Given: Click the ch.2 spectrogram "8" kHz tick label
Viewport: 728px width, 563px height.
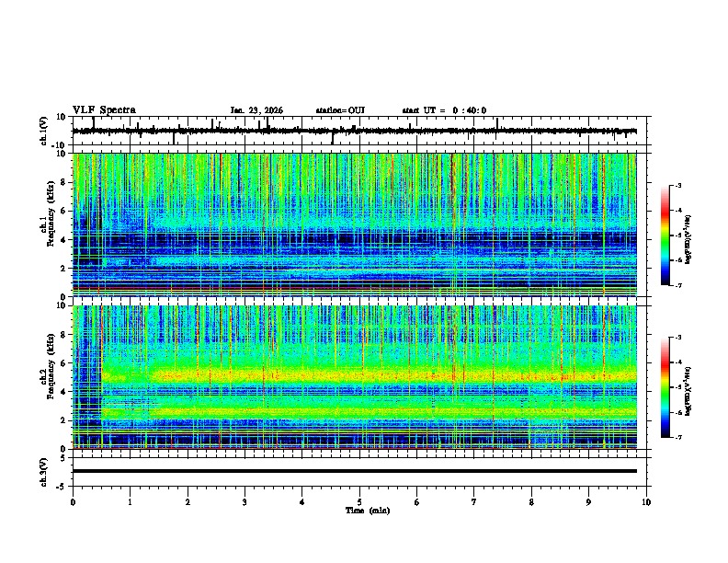Looking at the screenshot, I should pyautogui.click(x=63, y=335).
